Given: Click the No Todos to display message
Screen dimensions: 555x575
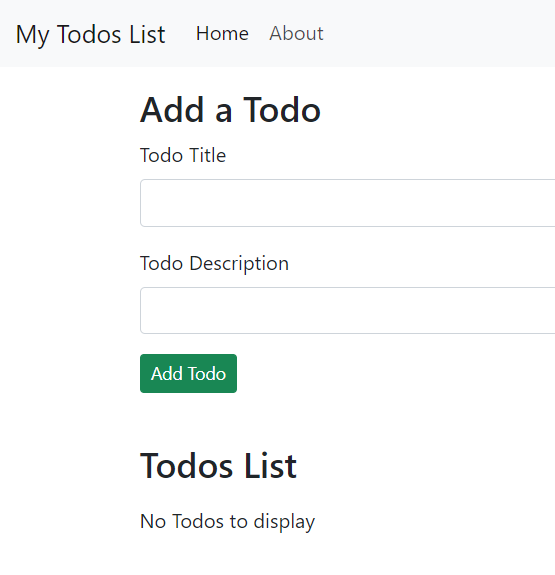Looking at the screenshot, I should point(227,522).
